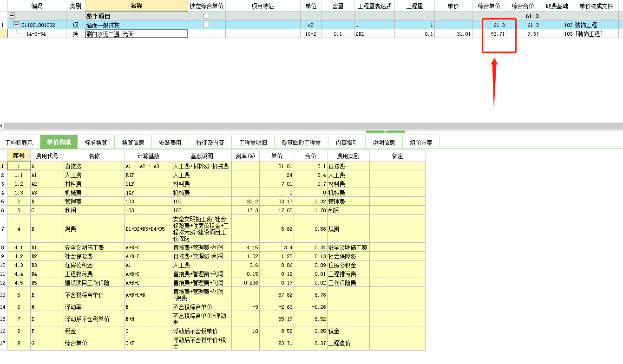Click the E+H formula cell
Image resolution: width=623 pixels, height=364 pixels.
coord(148,319)
